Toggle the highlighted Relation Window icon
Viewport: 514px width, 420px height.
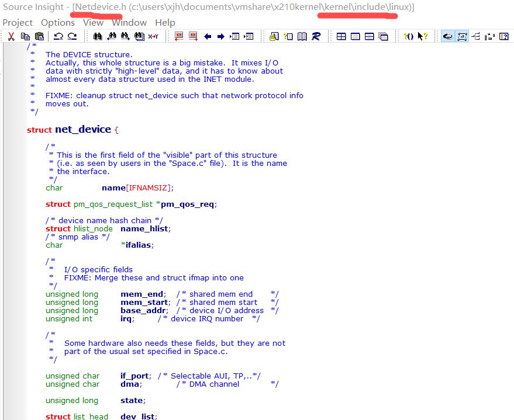coord(448,36)
